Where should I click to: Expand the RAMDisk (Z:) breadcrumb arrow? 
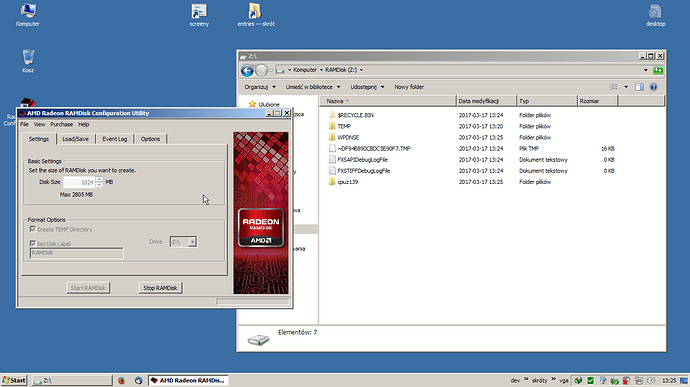point(361,70)
